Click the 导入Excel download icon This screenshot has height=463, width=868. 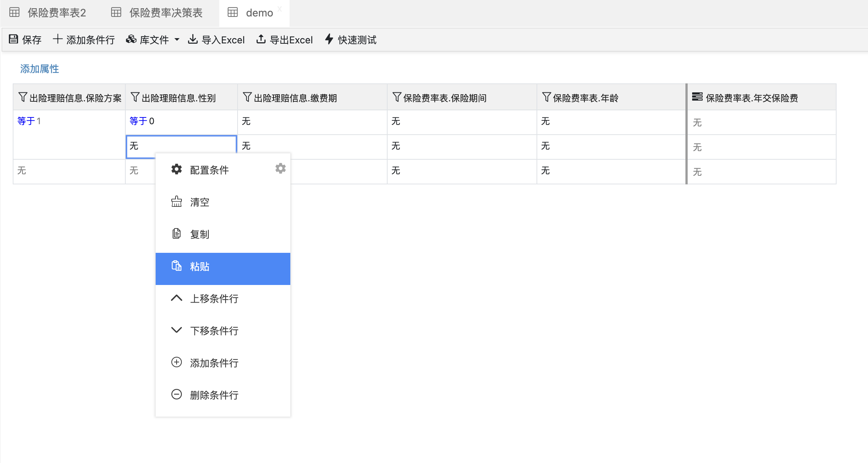[193, 39]
